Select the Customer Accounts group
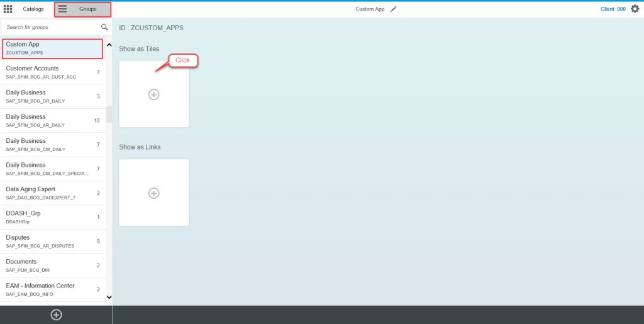644x324 pixels. click(x=52, y=72)
